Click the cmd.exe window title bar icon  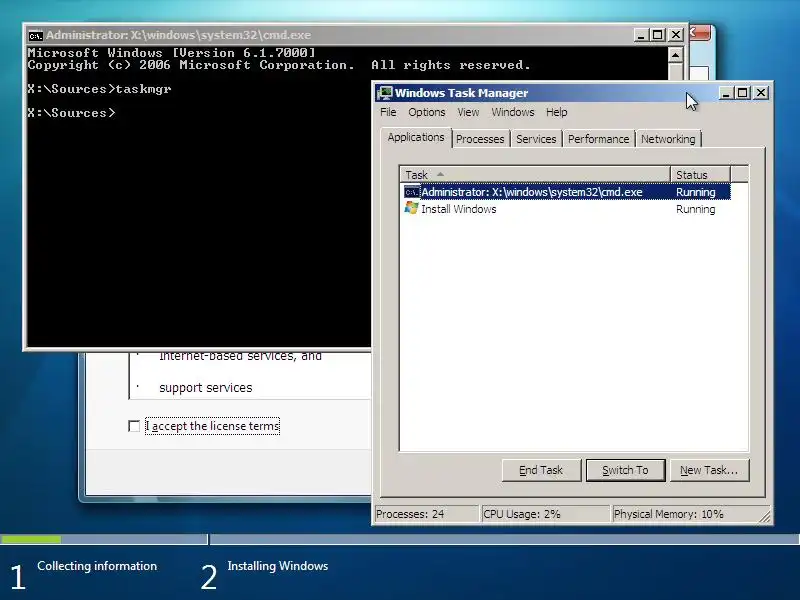click(35, 36)
